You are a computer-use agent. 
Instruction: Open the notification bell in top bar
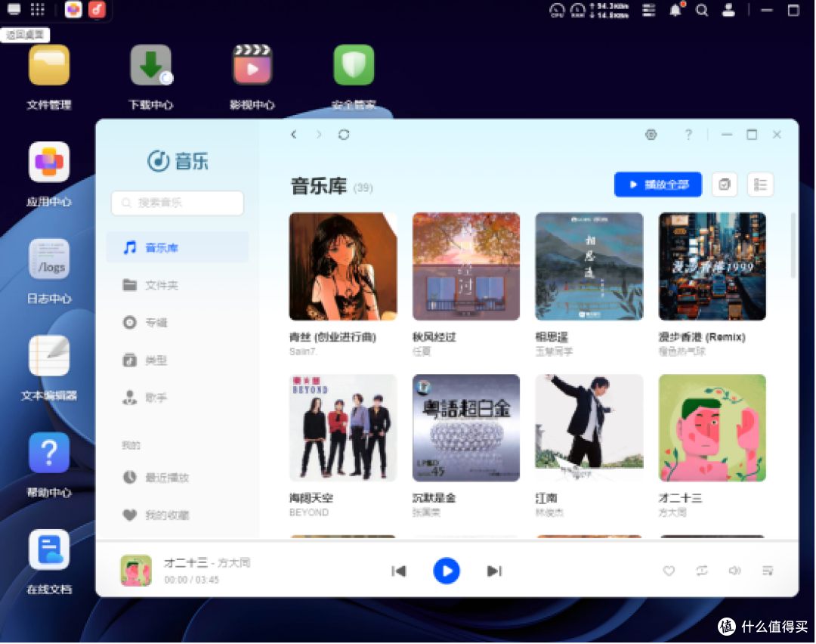pos(675,10)
